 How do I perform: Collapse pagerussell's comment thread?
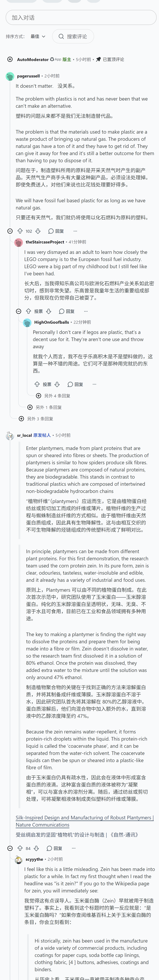pos(10,231)
